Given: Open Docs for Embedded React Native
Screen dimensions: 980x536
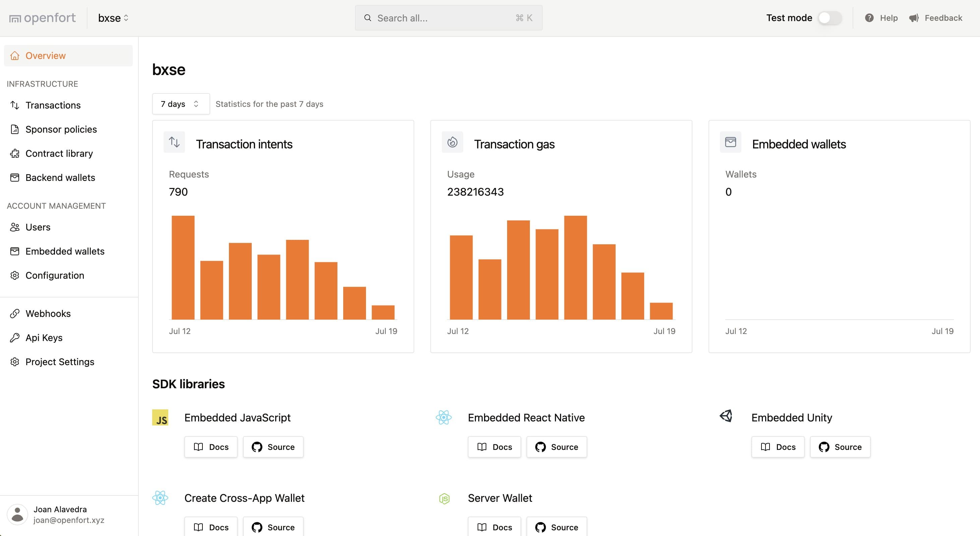Looking at the screenshot, I should pos(495,447).
